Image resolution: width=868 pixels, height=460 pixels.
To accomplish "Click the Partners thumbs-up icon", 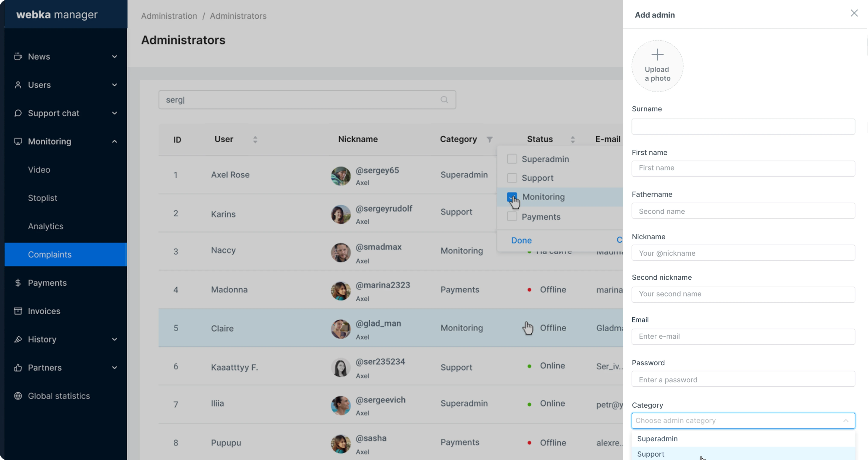I will pyautogui.click(x=18, y=368).
